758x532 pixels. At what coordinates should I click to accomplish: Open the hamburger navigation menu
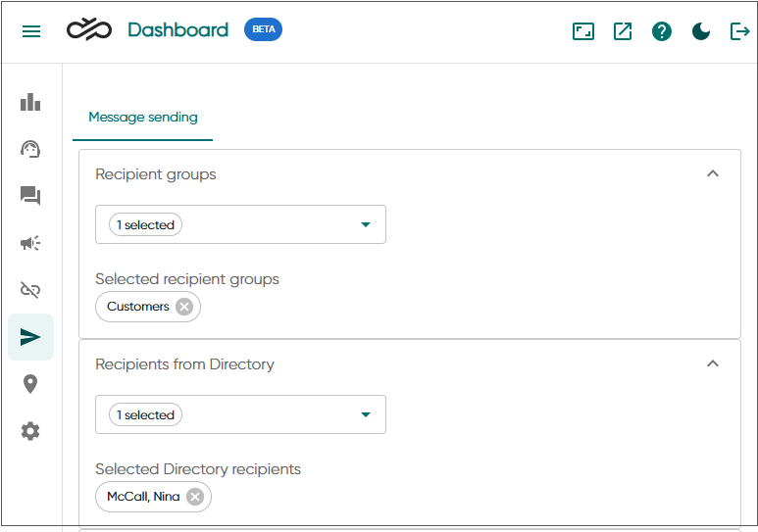point(31,31)
